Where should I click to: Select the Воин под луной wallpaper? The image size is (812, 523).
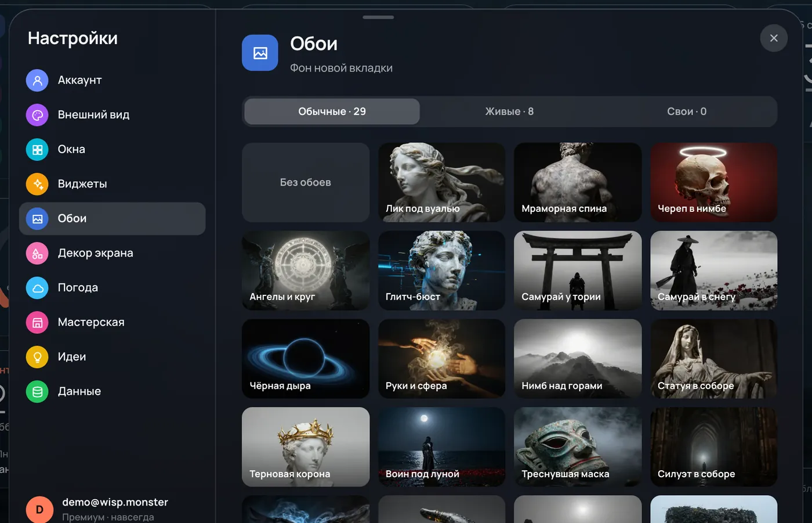(442, 447)
